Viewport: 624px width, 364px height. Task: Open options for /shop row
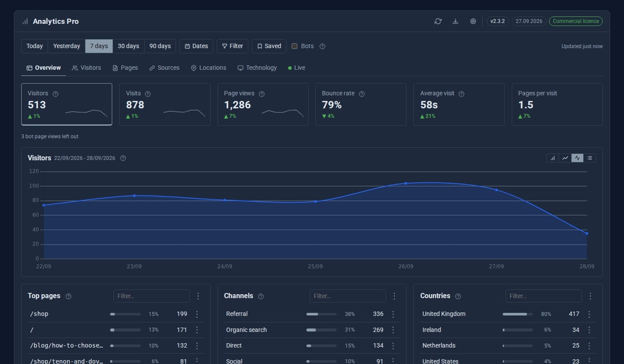(197, 314)
